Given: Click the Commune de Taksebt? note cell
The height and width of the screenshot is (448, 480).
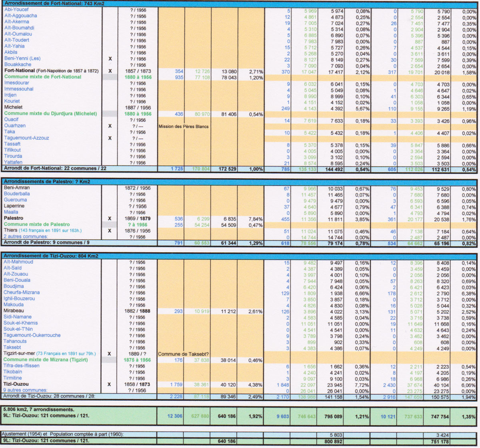Looking at the screenshot, I should point(183,354).
